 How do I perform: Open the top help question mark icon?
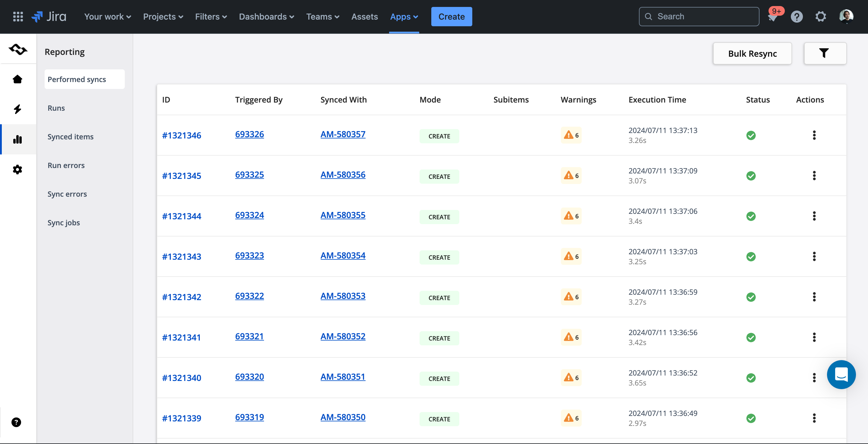797,17
